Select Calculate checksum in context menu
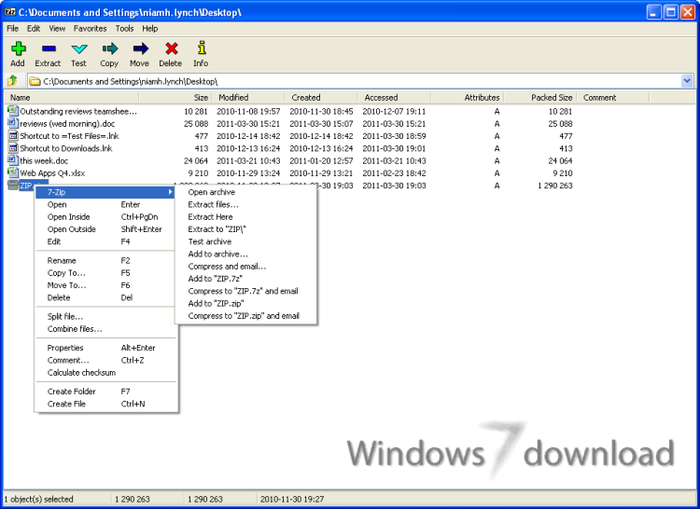This screenshot has height=509, width=700. tap(81, 373)
